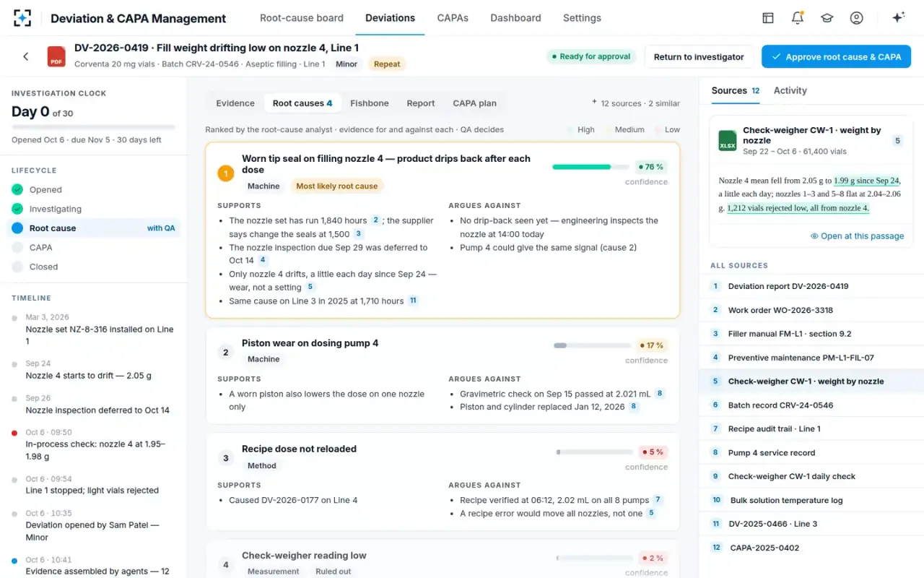The width and height of the screenshot is (924, 578).
Task: Open the Deviations top navigation tab
Action: pyautogui.click(x=390, y=18)
